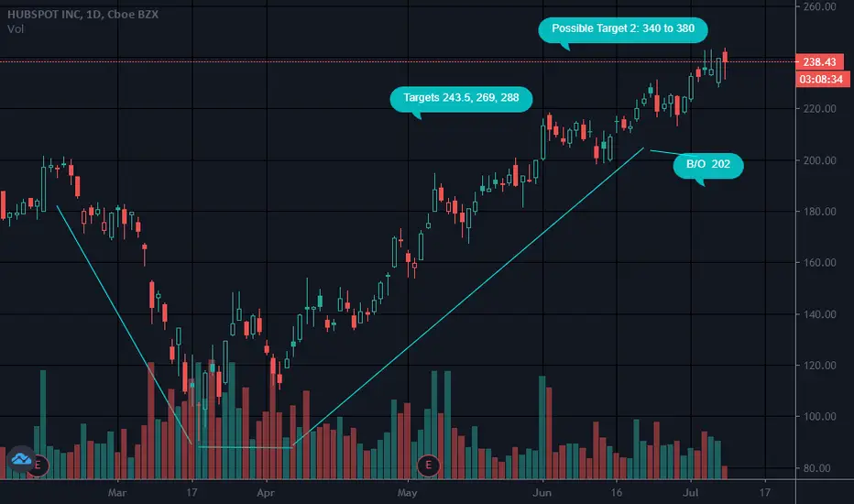
Task: Open the earnings marker near March
Action: coord(39,466)
